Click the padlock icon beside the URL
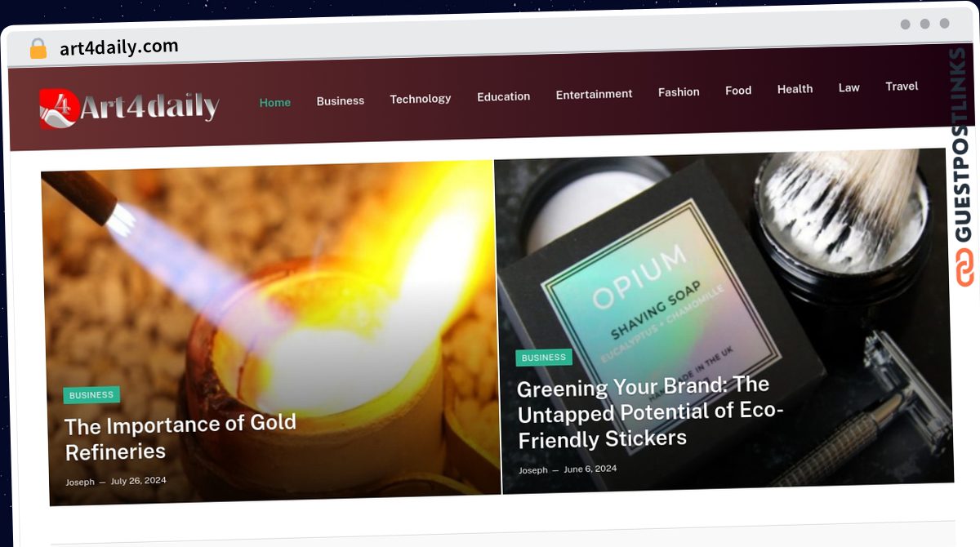Image resolution: width=980 pixels, height=547 pixels. [x=38, y=49]
